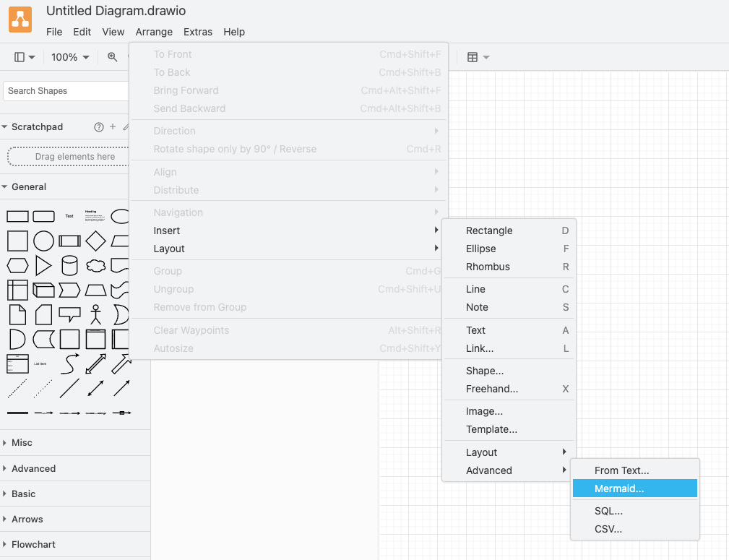The image size is (729, 560).
Task: Pick the double-headed thin arrow connector
Action: (x=96, y=389)
